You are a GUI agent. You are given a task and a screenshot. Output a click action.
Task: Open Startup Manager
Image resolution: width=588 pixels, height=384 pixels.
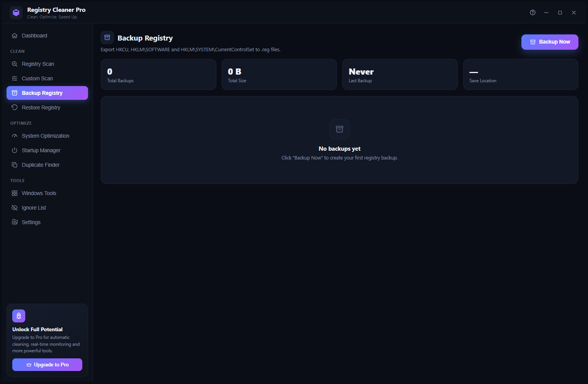(x=47, y=150)
